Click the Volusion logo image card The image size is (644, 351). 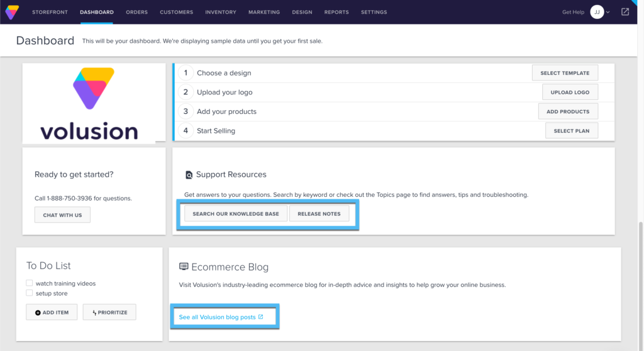tap(94, 103)
